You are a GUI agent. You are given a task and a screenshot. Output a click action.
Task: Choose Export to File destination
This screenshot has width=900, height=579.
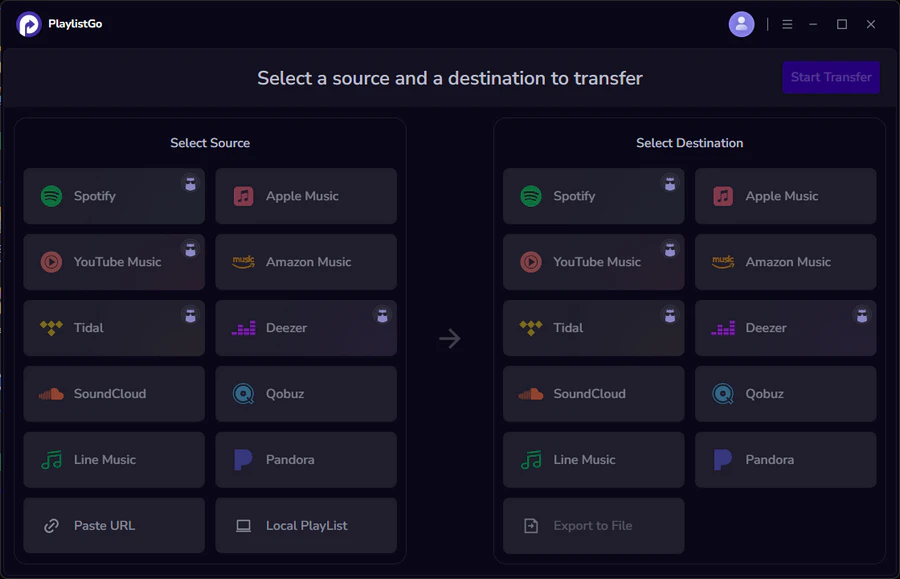click(593, 526)
